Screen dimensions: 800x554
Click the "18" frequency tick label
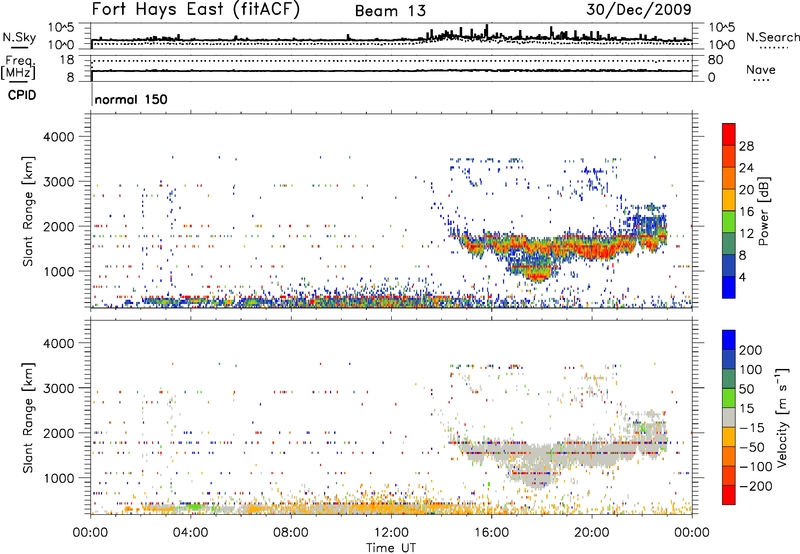(x=67, y=60)
